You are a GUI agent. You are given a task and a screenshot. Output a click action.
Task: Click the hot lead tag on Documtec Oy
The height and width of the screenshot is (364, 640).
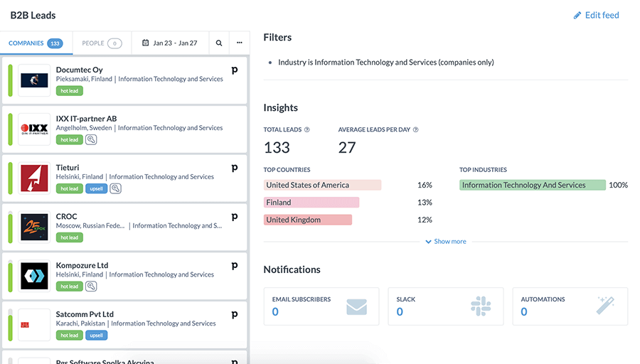(70, 91)
